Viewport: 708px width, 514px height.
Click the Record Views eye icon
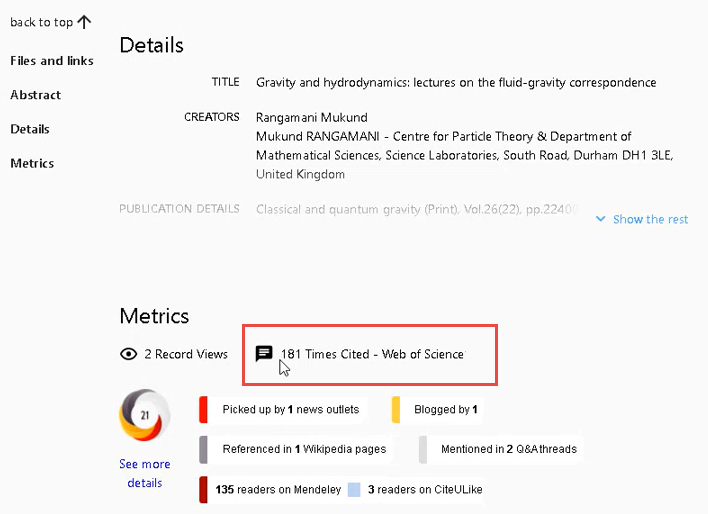pyautogui.click(x=128, y=354)
